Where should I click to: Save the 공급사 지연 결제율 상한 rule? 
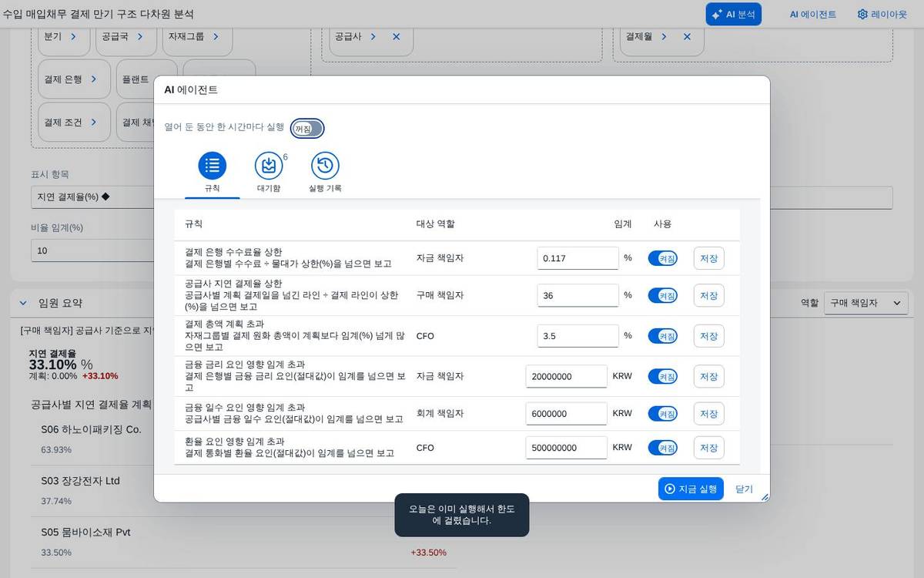tap(708, 295)
